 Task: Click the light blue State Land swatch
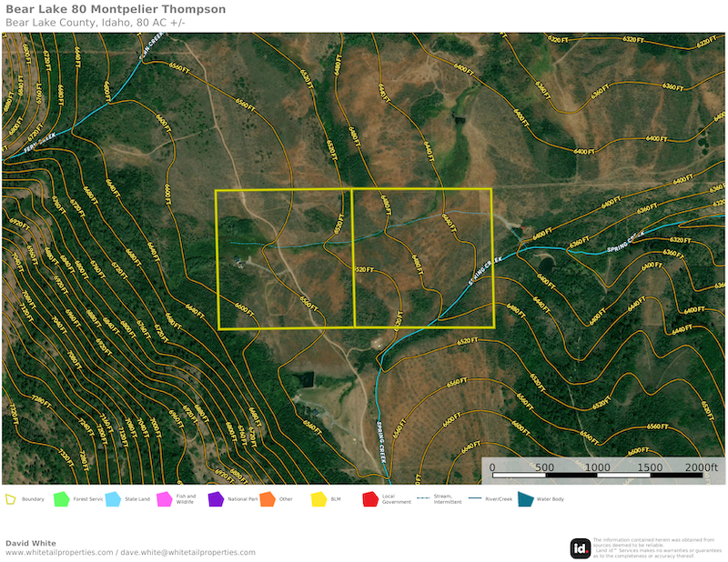click(113, 499)
